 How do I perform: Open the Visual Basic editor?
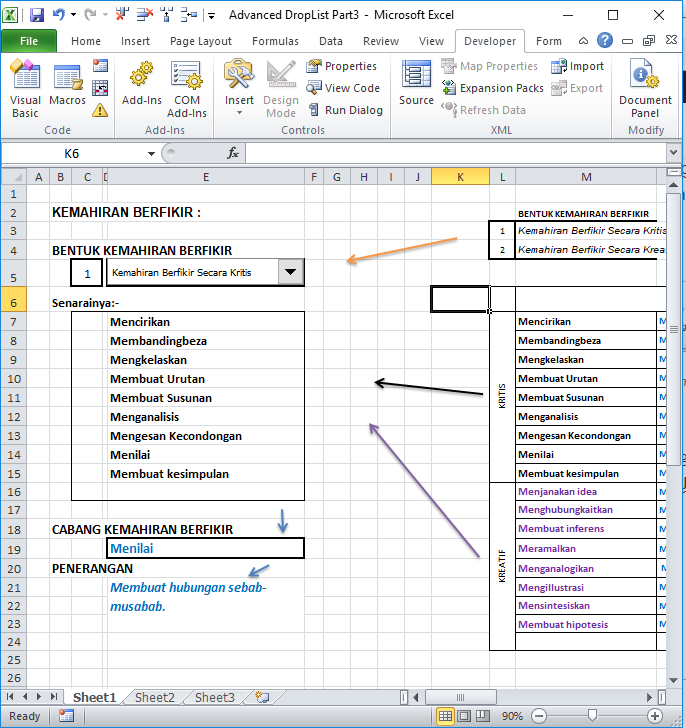(25, 87)
